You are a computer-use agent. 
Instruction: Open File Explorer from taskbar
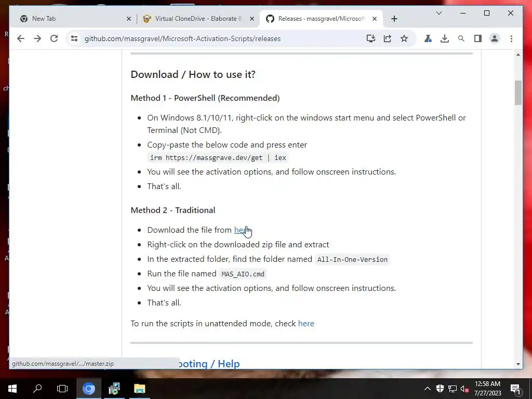click(139, 389)
